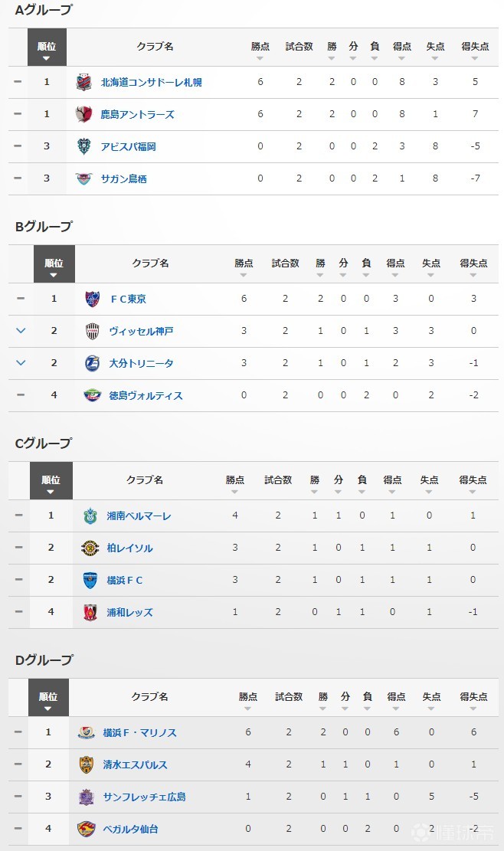Screen dimensions: 504x851
Task: Click the Vissel Kobe club crest
Action: tap(93, 331)
